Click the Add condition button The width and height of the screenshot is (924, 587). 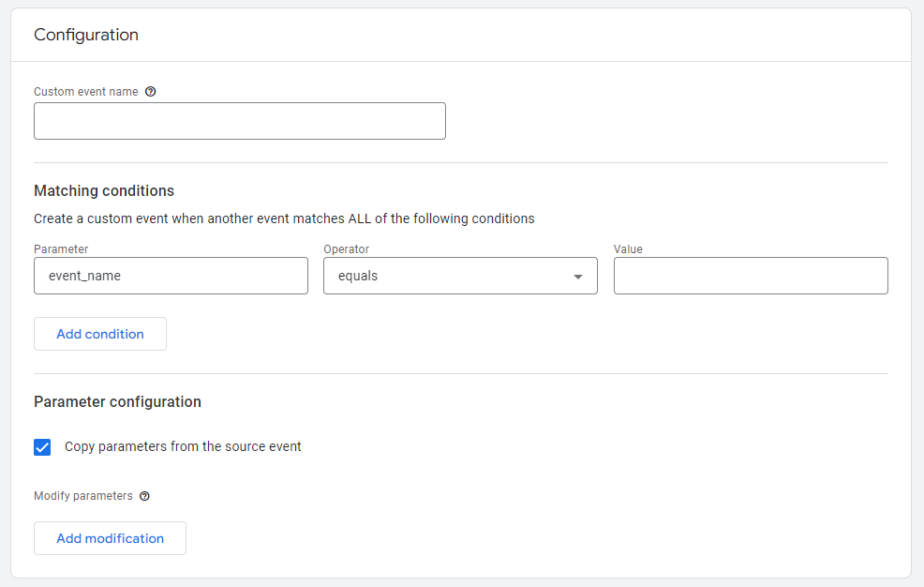(x=100, y=334)
